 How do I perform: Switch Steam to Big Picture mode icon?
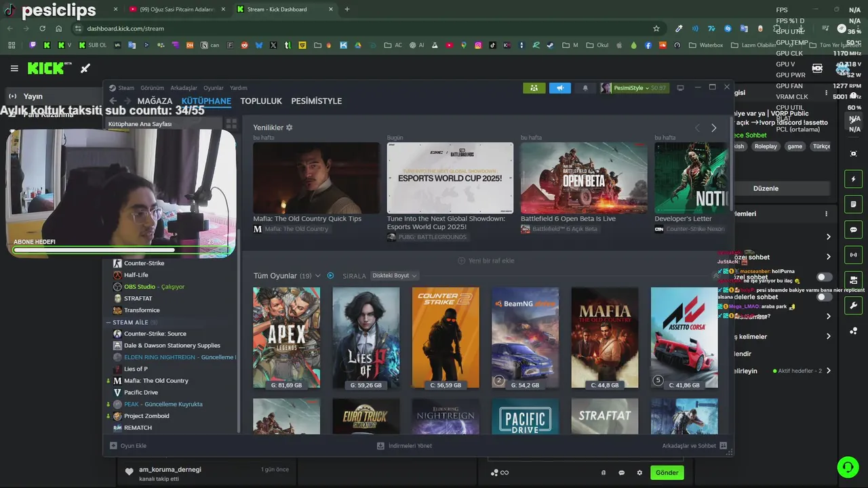click(x=680, y=87)
